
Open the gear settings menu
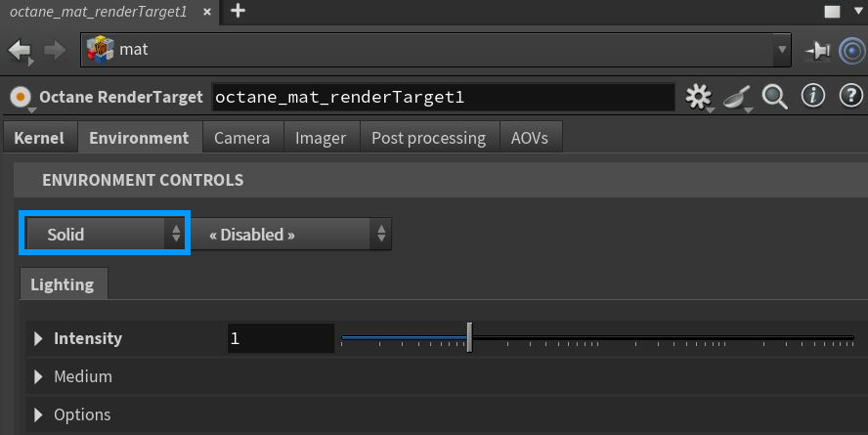698,97
